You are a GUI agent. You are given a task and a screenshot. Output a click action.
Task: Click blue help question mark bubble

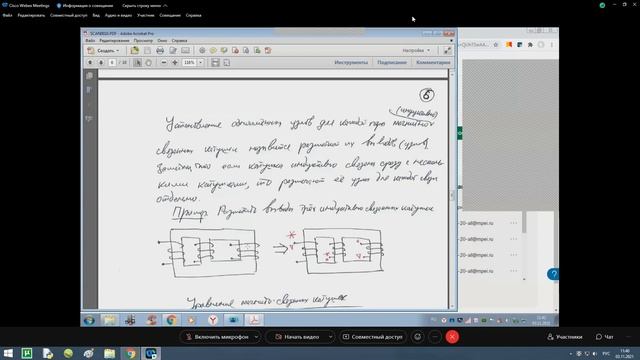pos(553,274)
